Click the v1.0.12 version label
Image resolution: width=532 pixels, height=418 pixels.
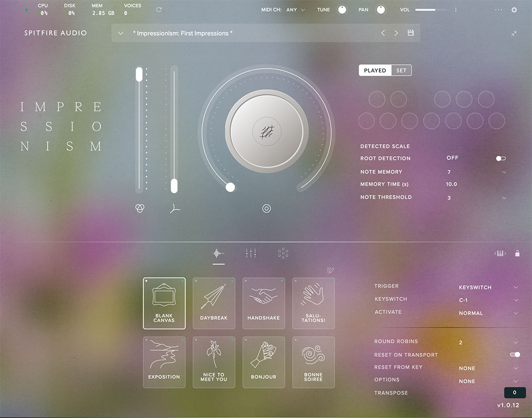coord(508,405)
